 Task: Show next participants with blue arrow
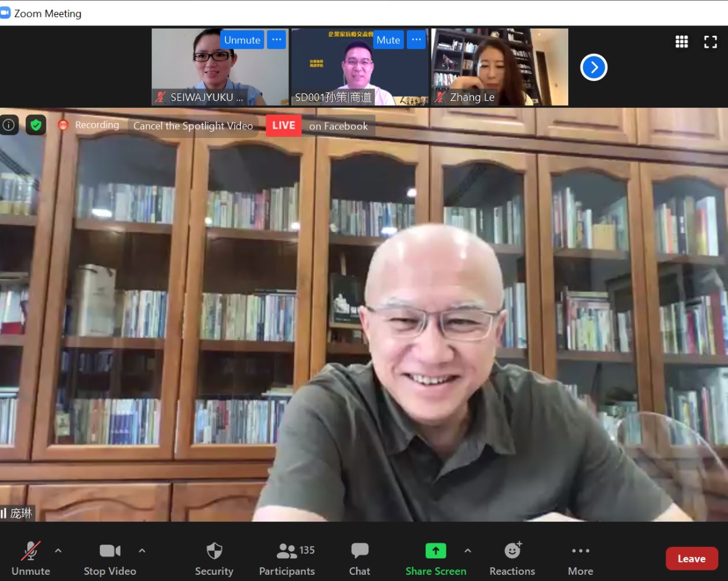click(x=594, y=67)
